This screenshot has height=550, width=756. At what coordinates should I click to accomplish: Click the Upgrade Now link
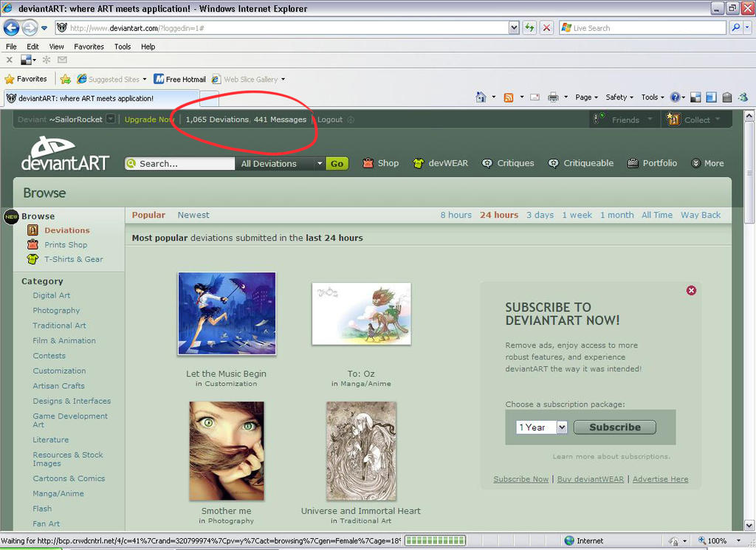coord(149,120)
